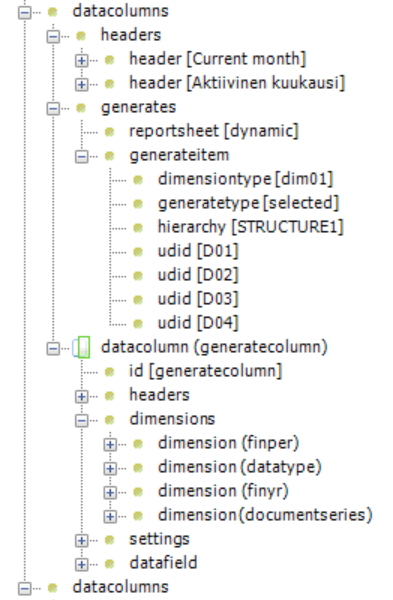Expand the settings node
Image resolution: width=393 pixels, height=600 pixels.
(82, 541)
